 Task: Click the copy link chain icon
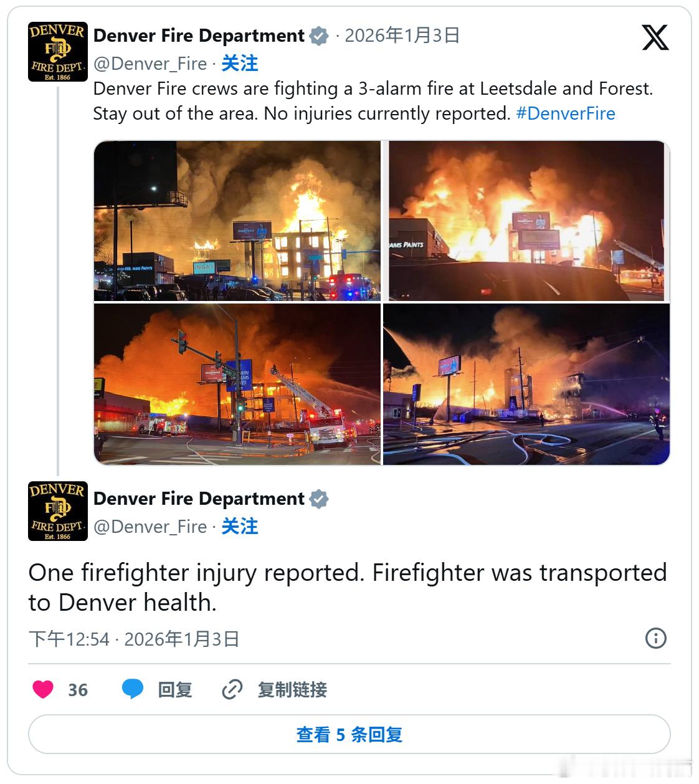click(x=232, y=690)
